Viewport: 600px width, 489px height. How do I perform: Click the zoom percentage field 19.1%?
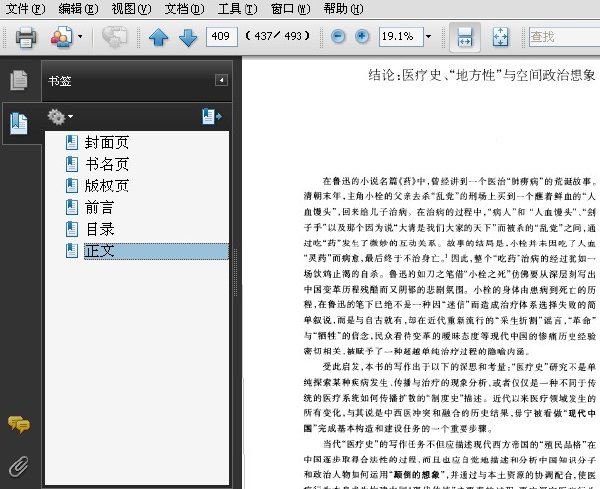401,37
